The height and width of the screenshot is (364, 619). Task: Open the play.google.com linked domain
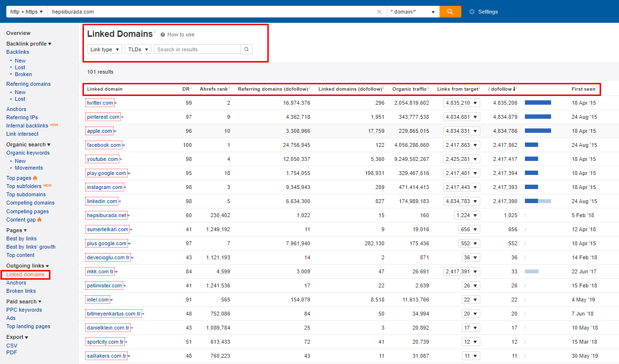pyautogui.click(x=107, y=173)
